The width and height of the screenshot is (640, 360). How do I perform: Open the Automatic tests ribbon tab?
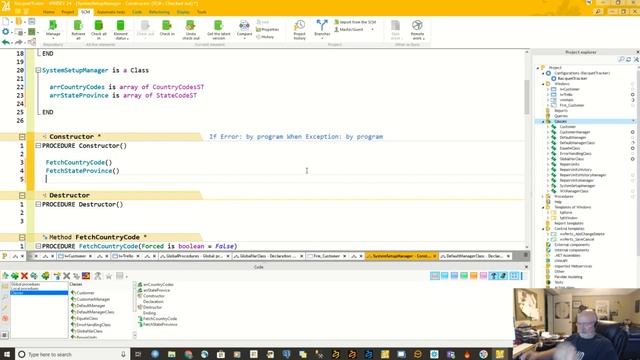(x=111, y=12)
